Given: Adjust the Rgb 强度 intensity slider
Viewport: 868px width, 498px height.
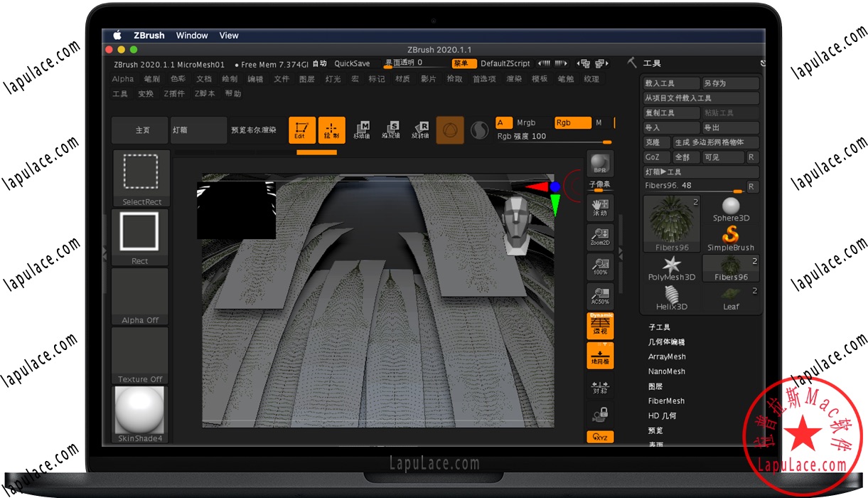Looking at the screenshot, I should (556, 137).
